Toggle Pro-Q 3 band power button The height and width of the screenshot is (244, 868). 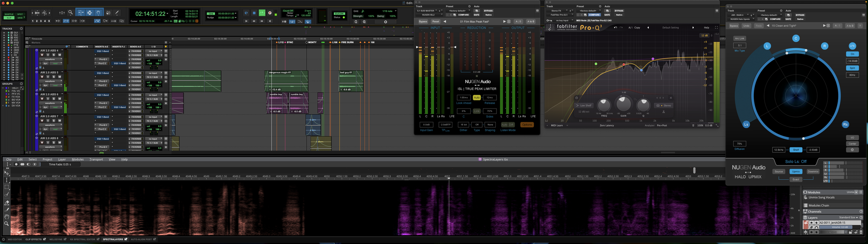tap(576, 98)
